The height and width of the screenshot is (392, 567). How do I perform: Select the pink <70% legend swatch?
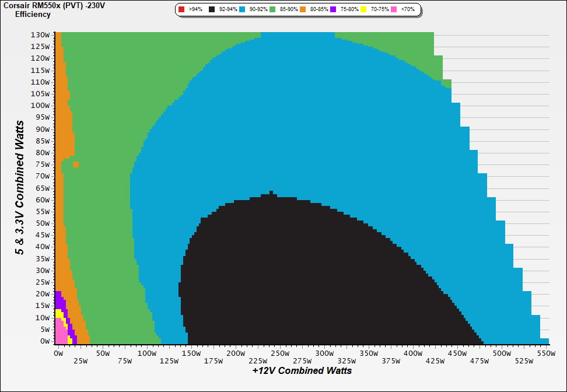point(394,10)
